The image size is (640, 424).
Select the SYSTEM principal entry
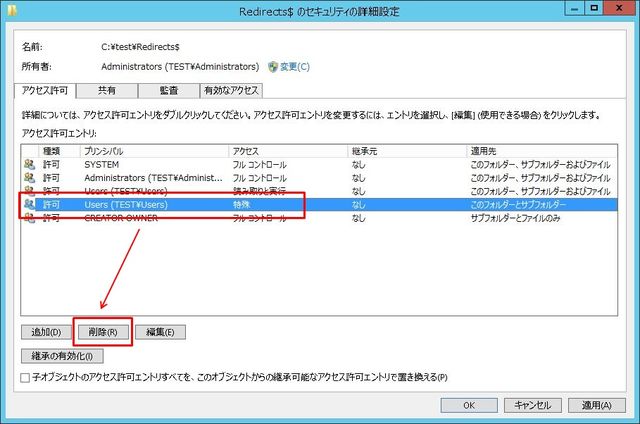click(x=319, y=164)
